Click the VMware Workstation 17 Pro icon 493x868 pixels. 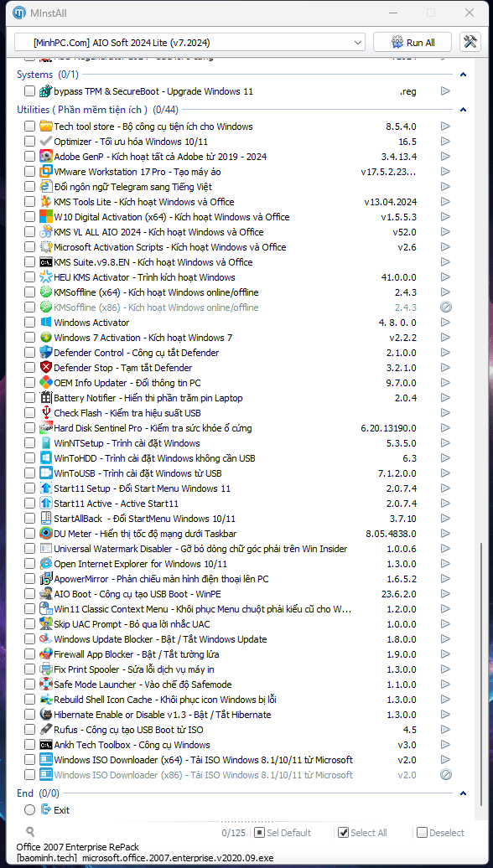click(46, 172)
